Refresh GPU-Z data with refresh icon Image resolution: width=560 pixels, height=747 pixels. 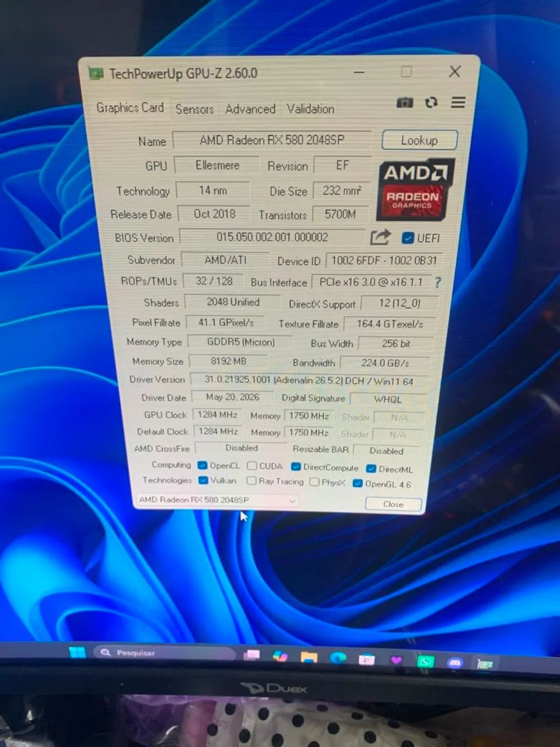click(x=431, y=103)
